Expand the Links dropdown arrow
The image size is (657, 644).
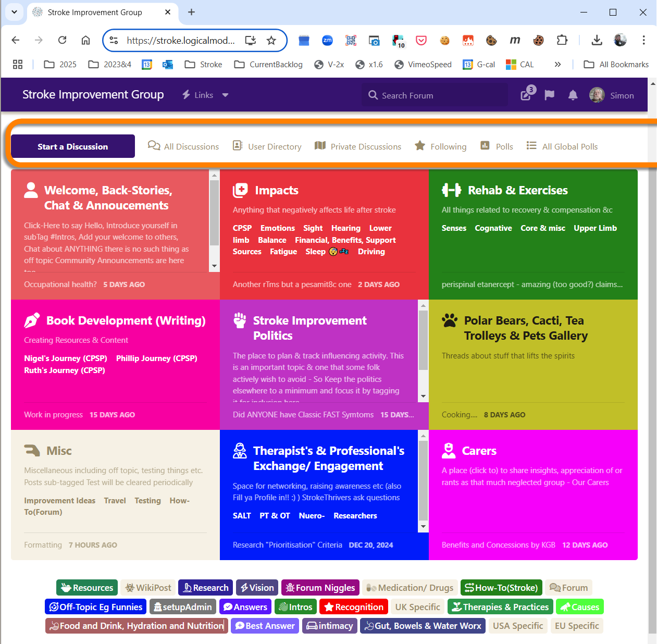(225, 95)
